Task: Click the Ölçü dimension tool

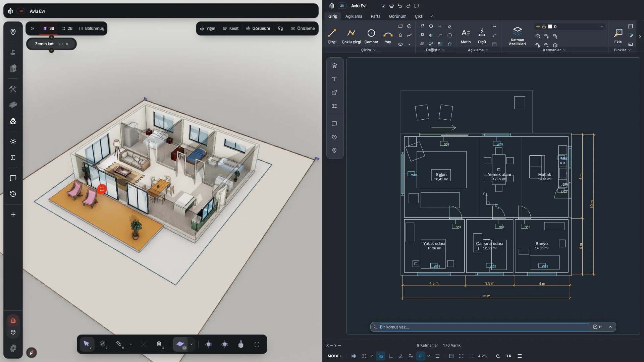Action: point(482,36)
